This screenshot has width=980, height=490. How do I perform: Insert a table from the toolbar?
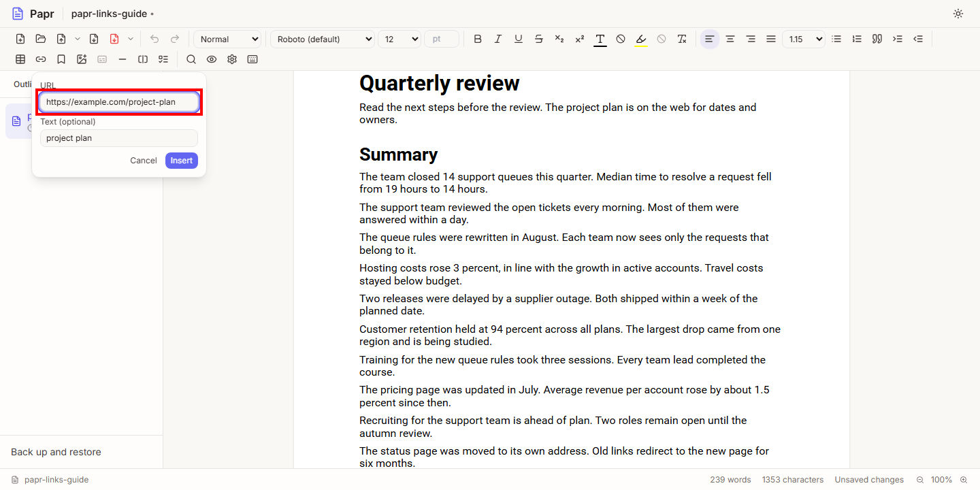(20, 59)
